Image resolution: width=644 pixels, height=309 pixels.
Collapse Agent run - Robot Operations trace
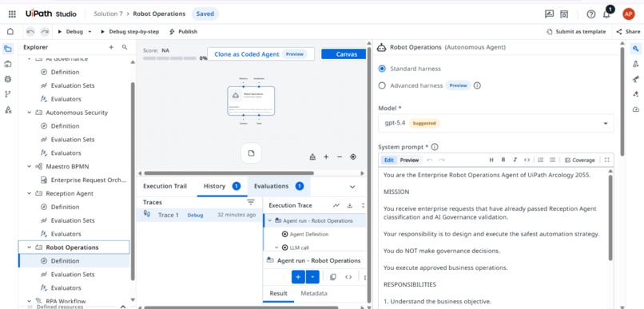[x=270, y=221]
